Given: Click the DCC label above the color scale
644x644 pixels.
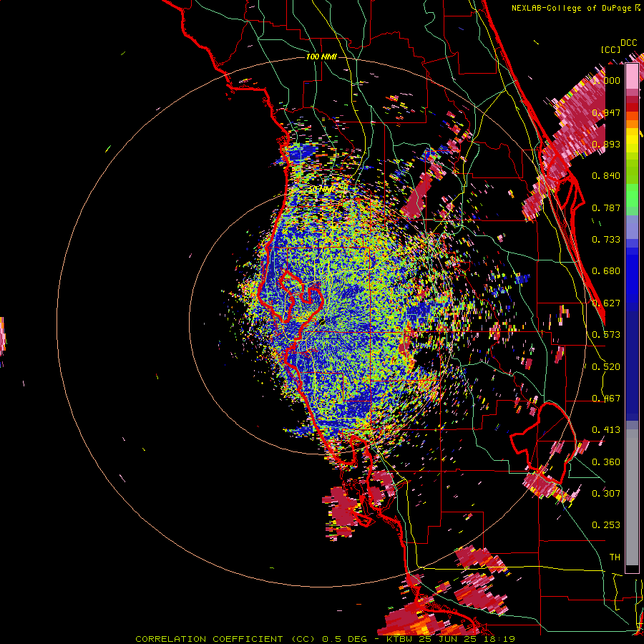Looking at the screenshot, I should [x=628, y=43].
